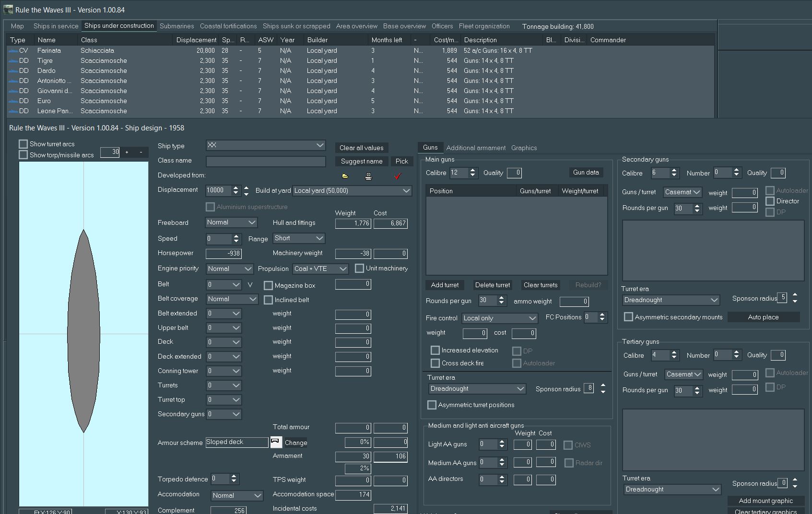The width and height of the screenshot is (812, 514).
Task: Toggle Magazine box checkbox
Action: pyautogui.click(x=268, y=285)
